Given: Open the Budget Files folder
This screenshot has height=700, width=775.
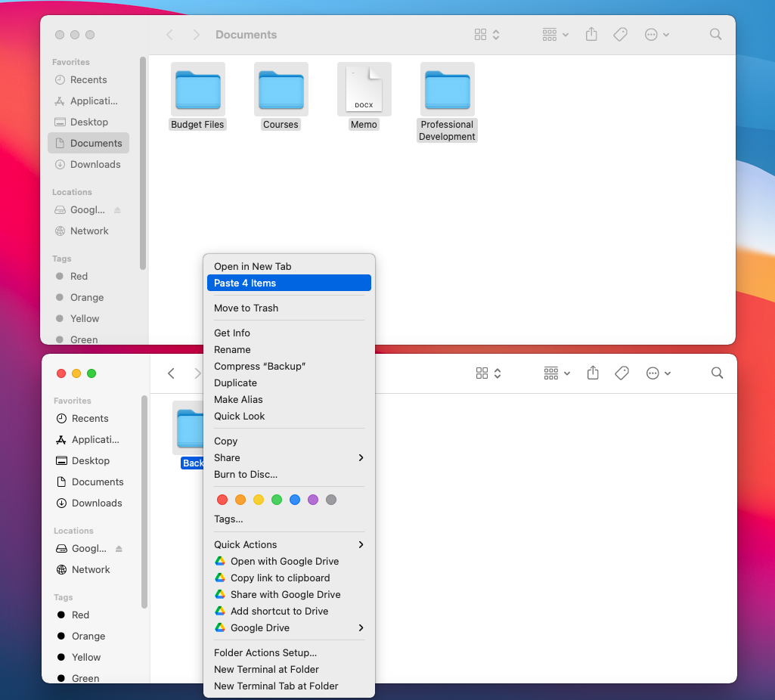Looking at the screenshot, I should point(197,91).
